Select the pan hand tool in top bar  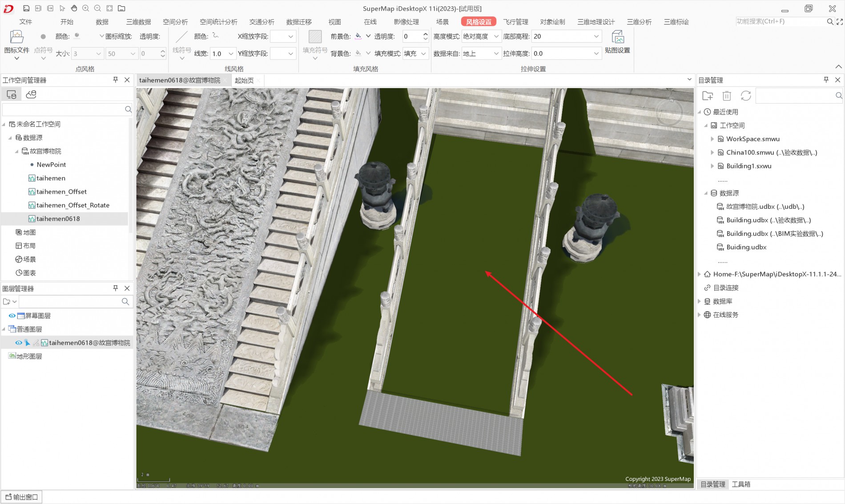(x=74, y=8)
